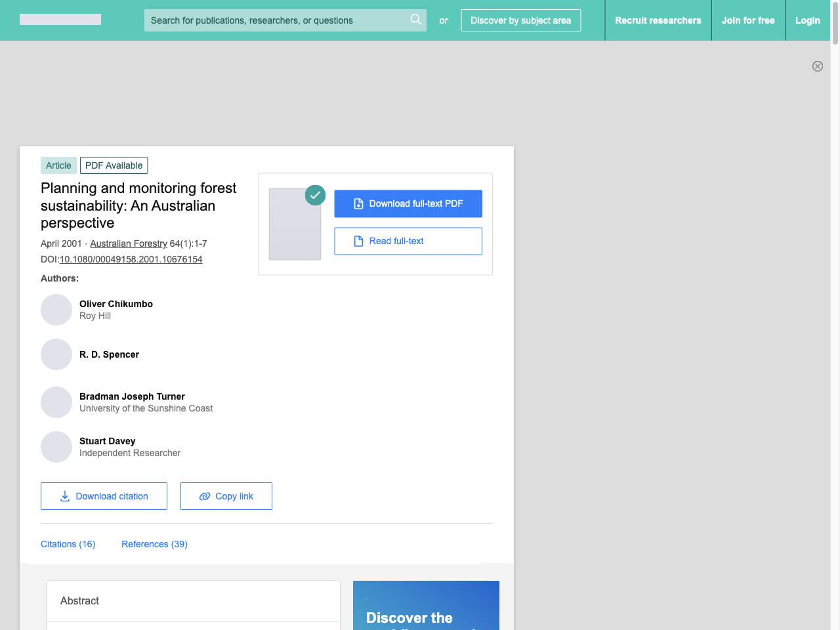Open the DOI 10.1080/00049158.2001.10676154 link
Image resolution: width=840 pixels, height=630 pixels.
coord(131,259)
